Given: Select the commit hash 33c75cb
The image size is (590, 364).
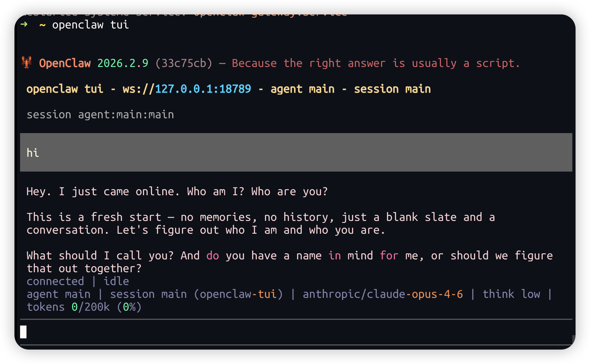Looking at the screenshot, I should 184,63.
